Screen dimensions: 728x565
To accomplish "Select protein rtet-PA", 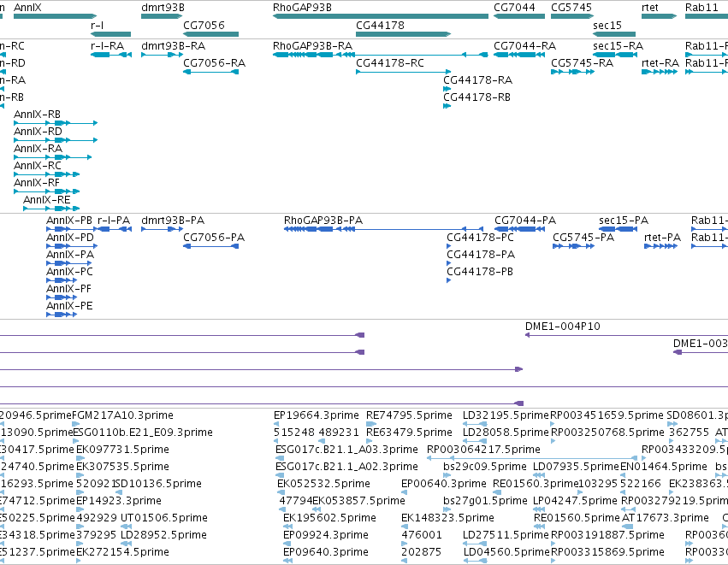I will [x=660, y=246].
